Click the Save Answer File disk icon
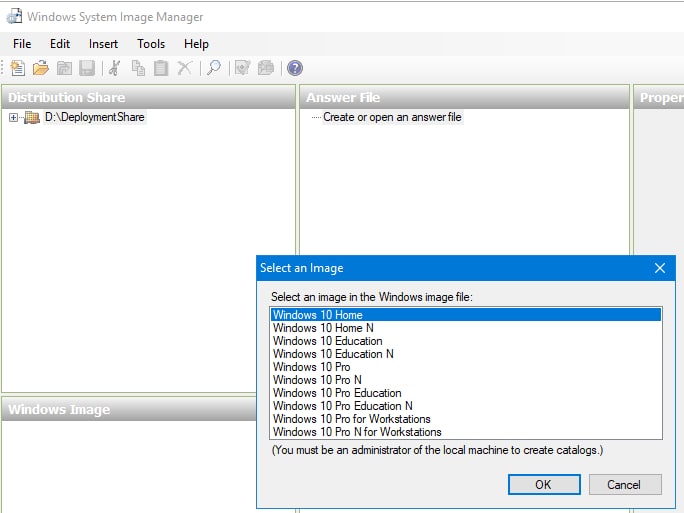This screenshot has height=513, width=684. point(87,68)
